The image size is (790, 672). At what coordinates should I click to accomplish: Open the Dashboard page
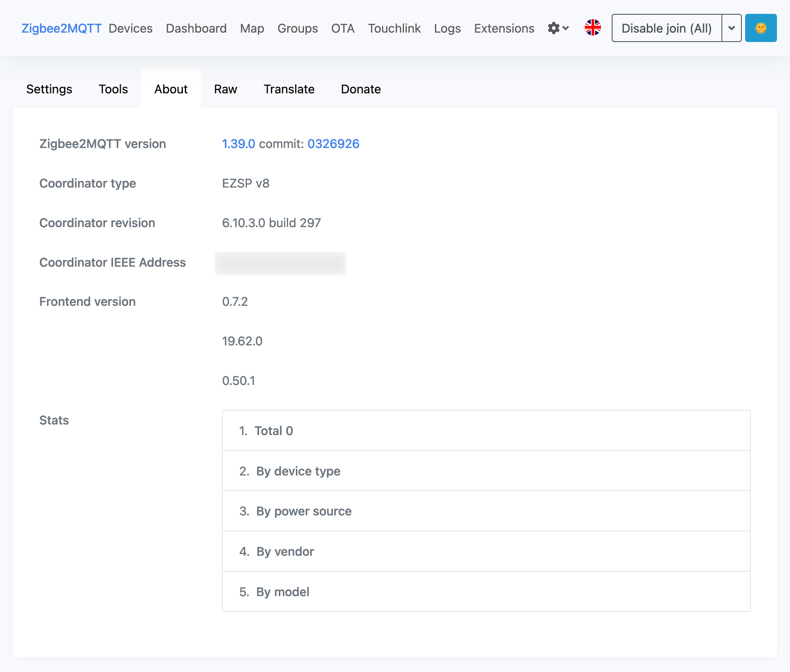tap(196, 28)
